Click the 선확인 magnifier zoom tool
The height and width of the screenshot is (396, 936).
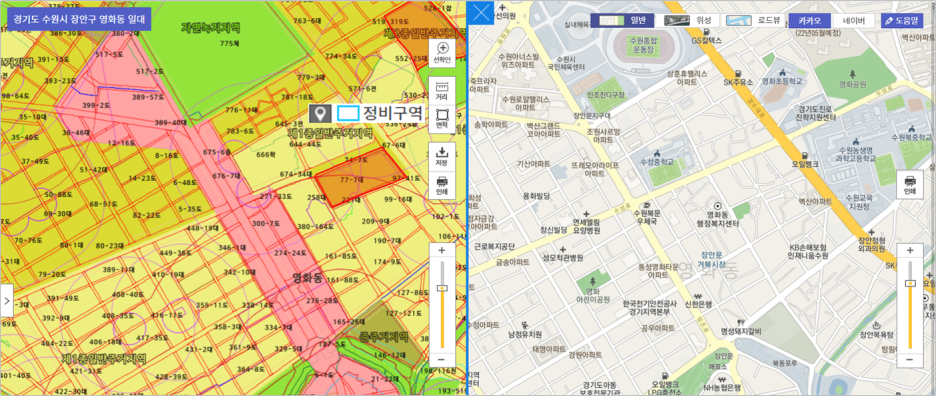[x=442, y=53]
